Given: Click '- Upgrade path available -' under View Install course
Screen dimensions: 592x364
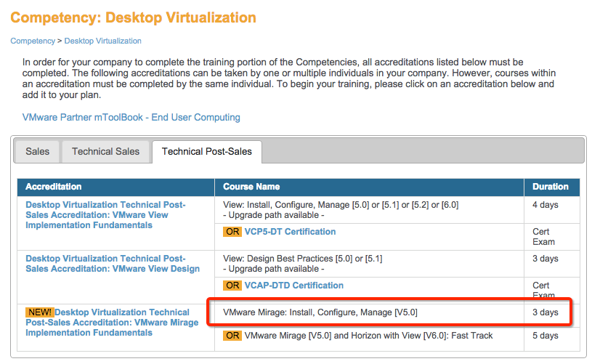Looking at the screenshot, I should [x=274, y=215].
